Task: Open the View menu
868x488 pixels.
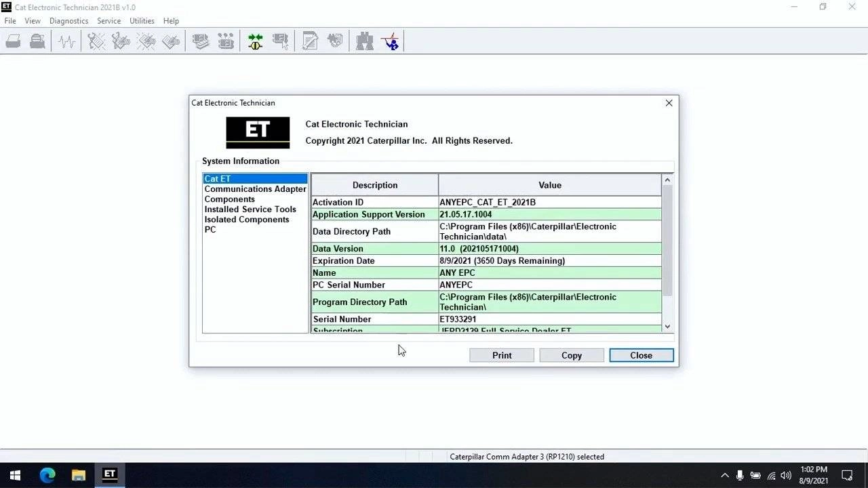Action: (x=33, y=21)
